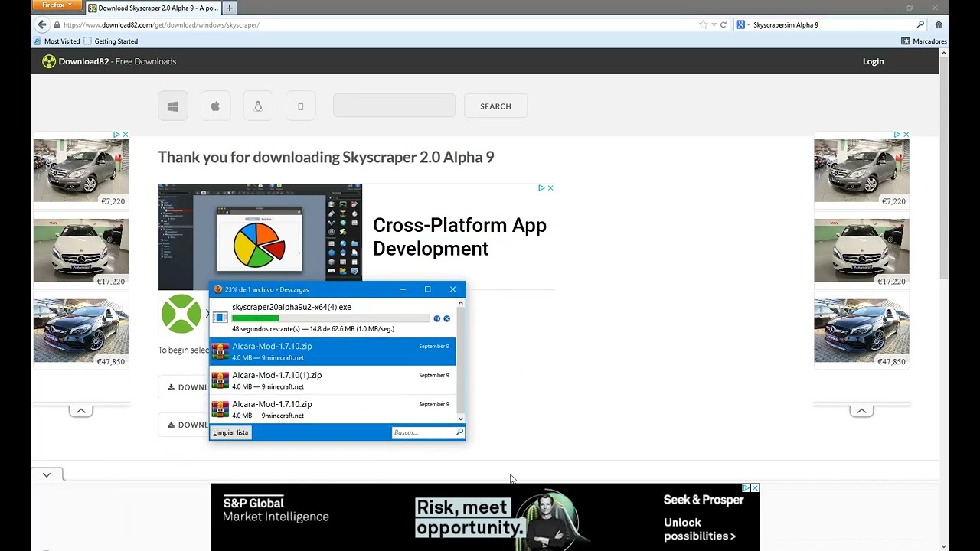
Task: Open the right €47,850 black Mercedes ad
Action: click(x=861, y=333)
